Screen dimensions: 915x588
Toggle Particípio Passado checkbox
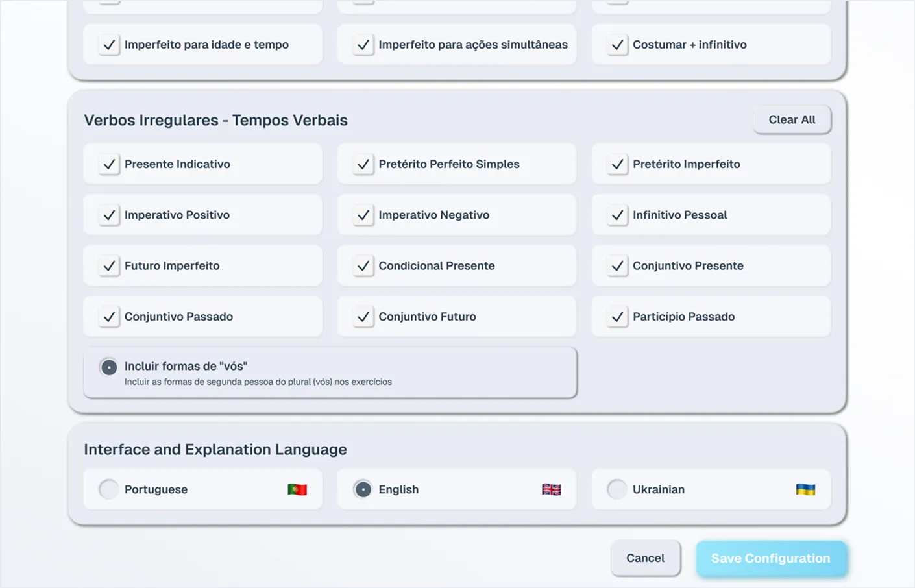coord(617,317)
